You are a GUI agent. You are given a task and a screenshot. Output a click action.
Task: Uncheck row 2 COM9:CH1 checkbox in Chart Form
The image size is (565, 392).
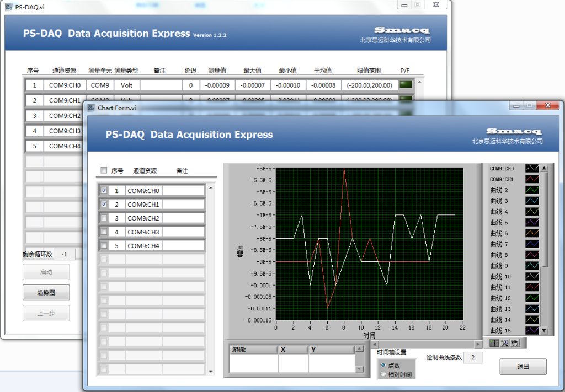pos(104,204)
